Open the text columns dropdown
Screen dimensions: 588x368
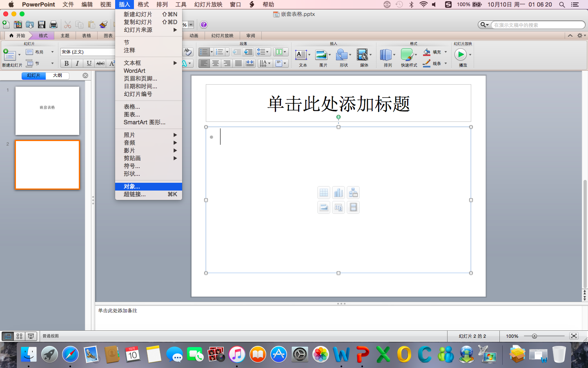pos(281,52)
